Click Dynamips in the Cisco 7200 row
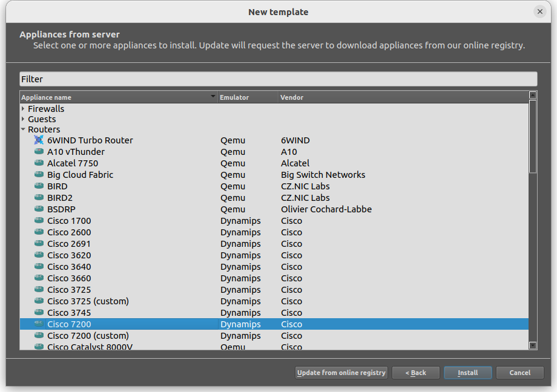 240,324
